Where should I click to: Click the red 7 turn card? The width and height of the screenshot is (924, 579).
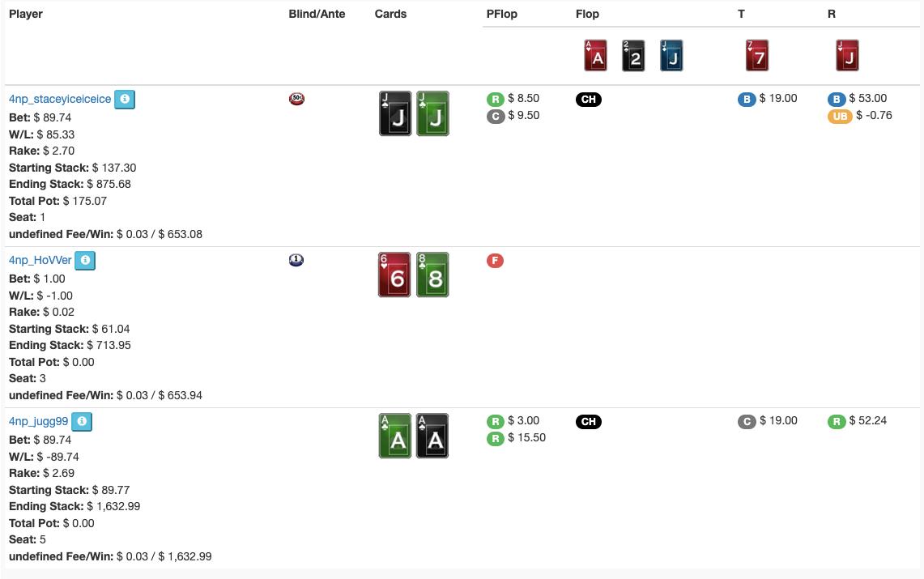coord(757,56)
